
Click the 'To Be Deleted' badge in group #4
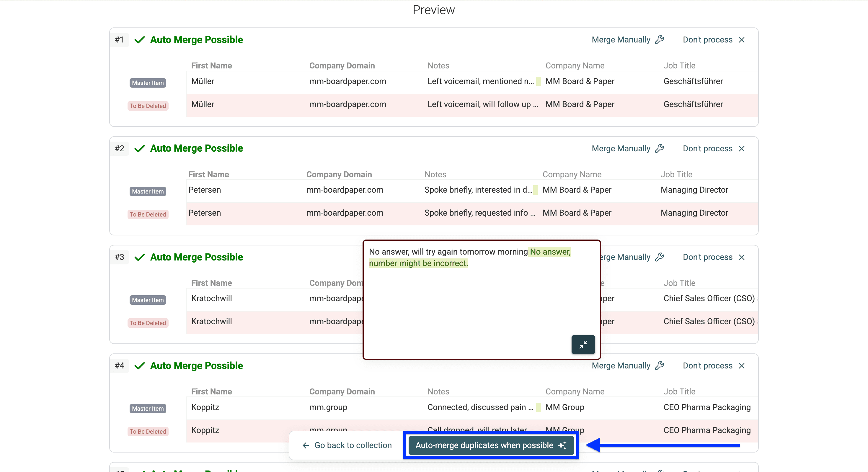point(148,431)
